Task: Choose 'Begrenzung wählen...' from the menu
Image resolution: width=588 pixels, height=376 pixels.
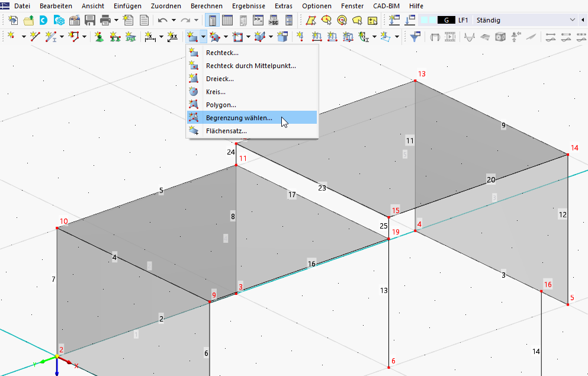Action: [x=239, y=118]
